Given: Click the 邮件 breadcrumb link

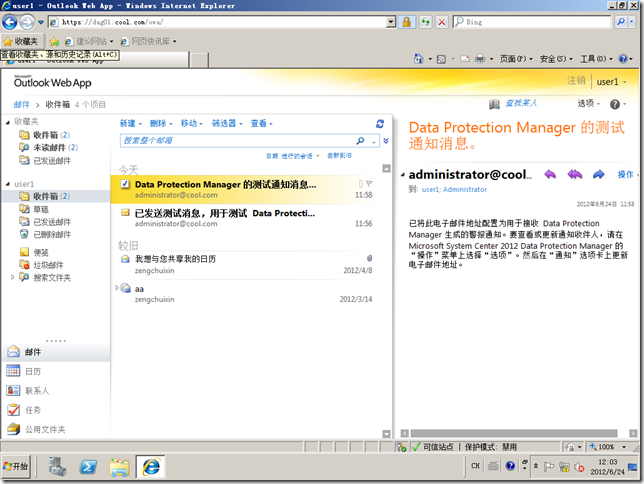Looking at the screenshot, I should click(21, 104).
